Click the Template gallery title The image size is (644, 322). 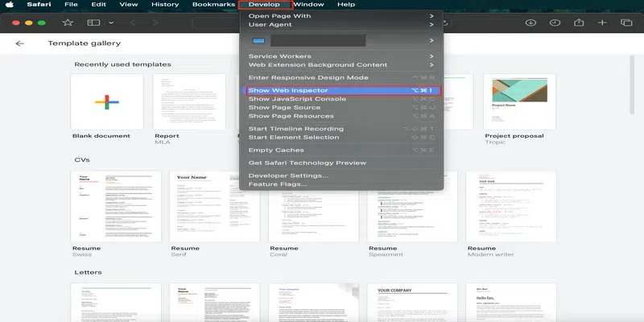pos(85,43)
